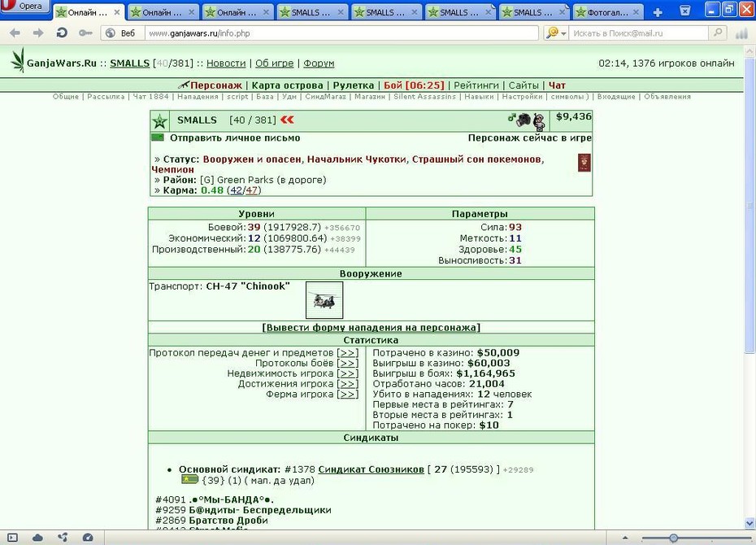Click Вывести форму нападения на персонажа link
756x545 pixels.
click(x=371, y=328)
